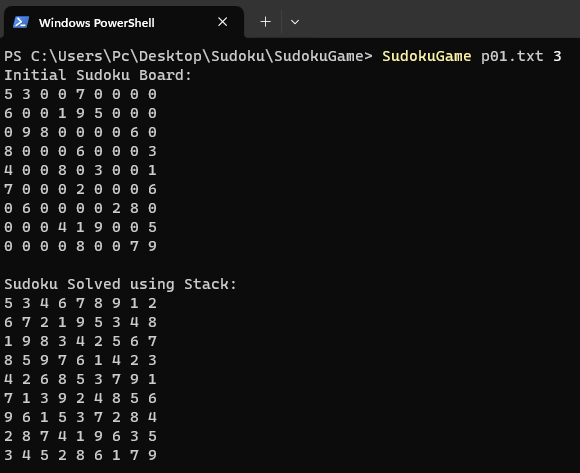Click the 'Sudoku Solved using Stack:' line
The height and width of the screenshot is (473, 580).
pos(120,284)
